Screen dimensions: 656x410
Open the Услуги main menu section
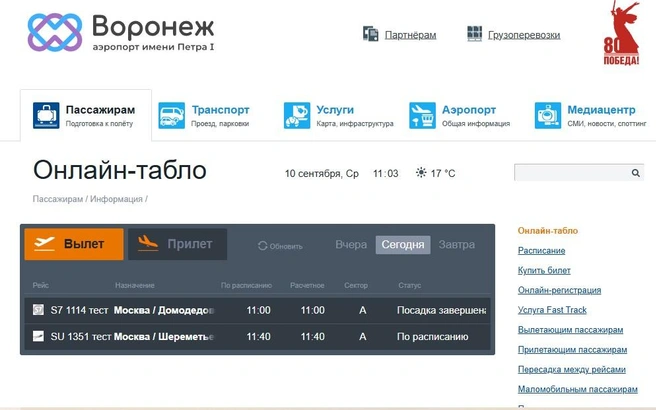pyautogui.click(x=338, y=115)
